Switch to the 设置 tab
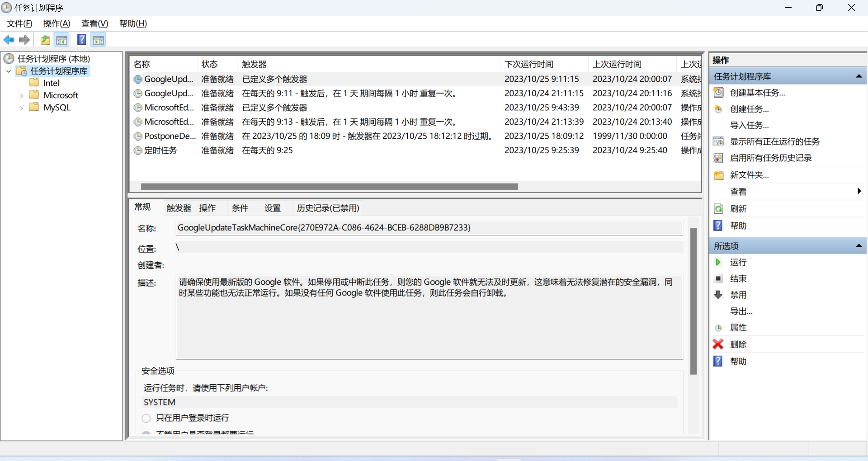Image resolution: width=868 pixels, height=461 pixels. [273, 208]
